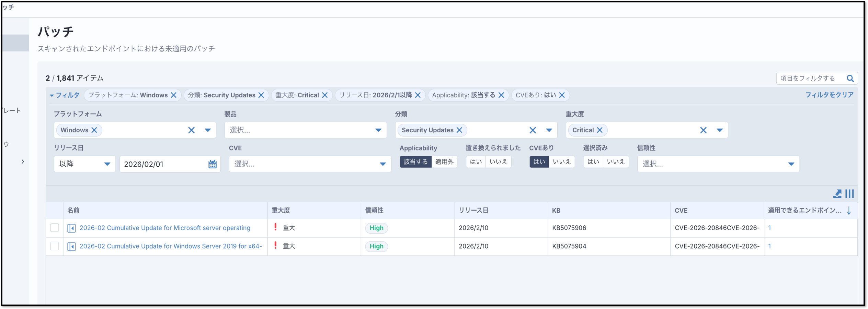Screen dimensions: 868x309
Task: Open the column chooser icon
Action: (x=849, y=194)
